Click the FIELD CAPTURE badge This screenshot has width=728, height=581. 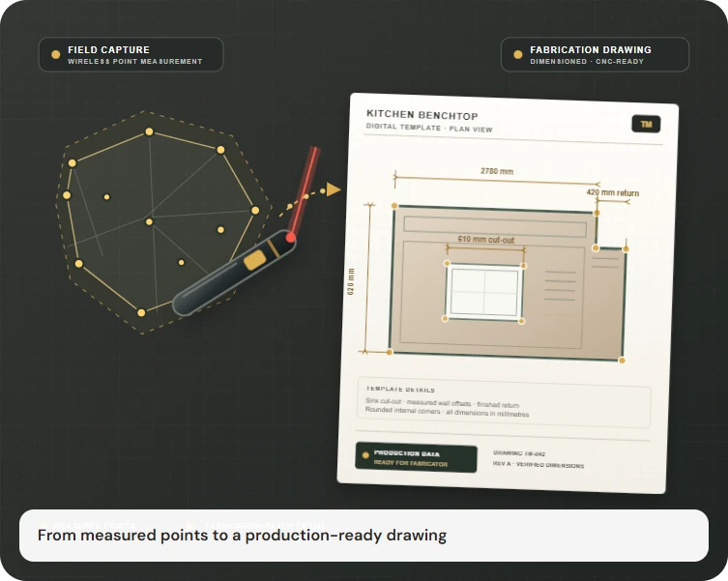[131, 54]
